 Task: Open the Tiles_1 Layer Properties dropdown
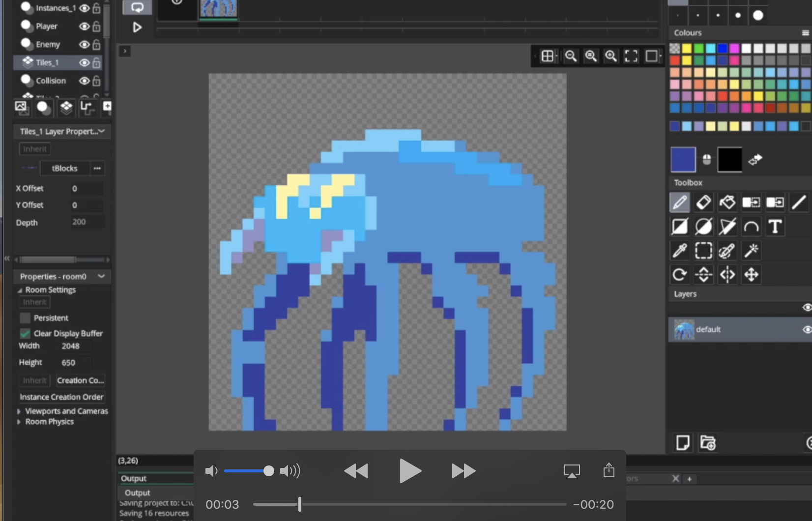[x=101, y=131]
